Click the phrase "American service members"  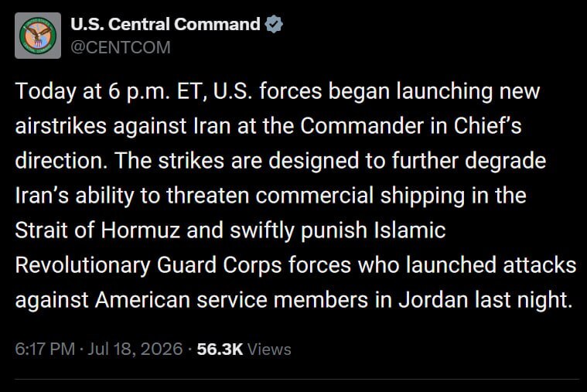click(231, 300)
